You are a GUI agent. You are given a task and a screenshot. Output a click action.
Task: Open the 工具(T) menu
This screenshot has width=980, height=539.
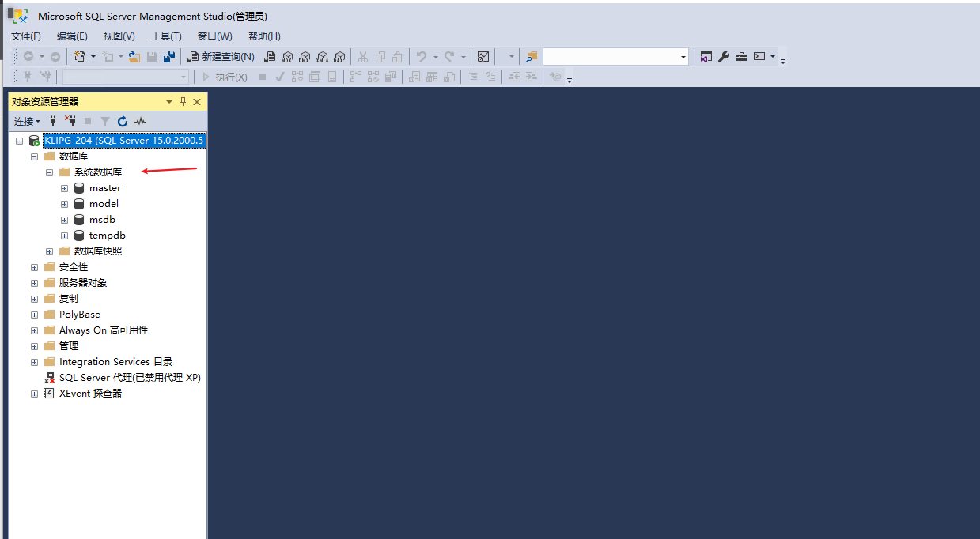click(x=166, y=36)
